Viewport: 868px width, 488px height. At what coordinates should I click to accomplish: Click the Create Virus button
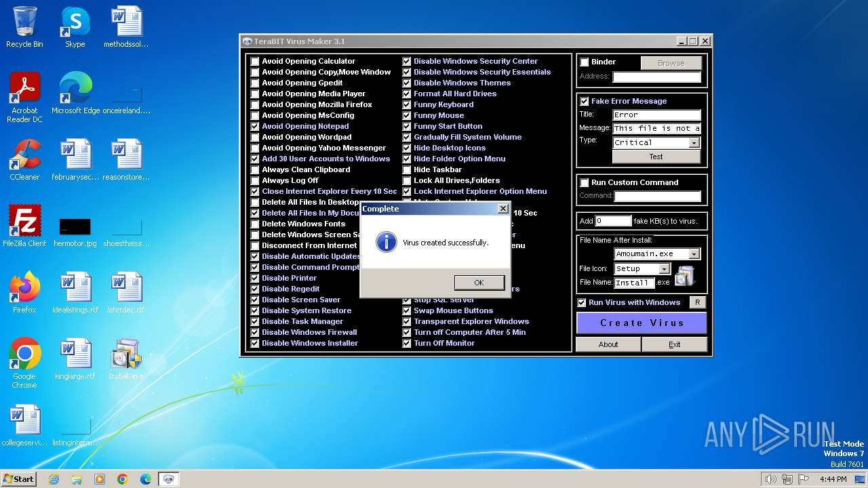tap(642, 323)
